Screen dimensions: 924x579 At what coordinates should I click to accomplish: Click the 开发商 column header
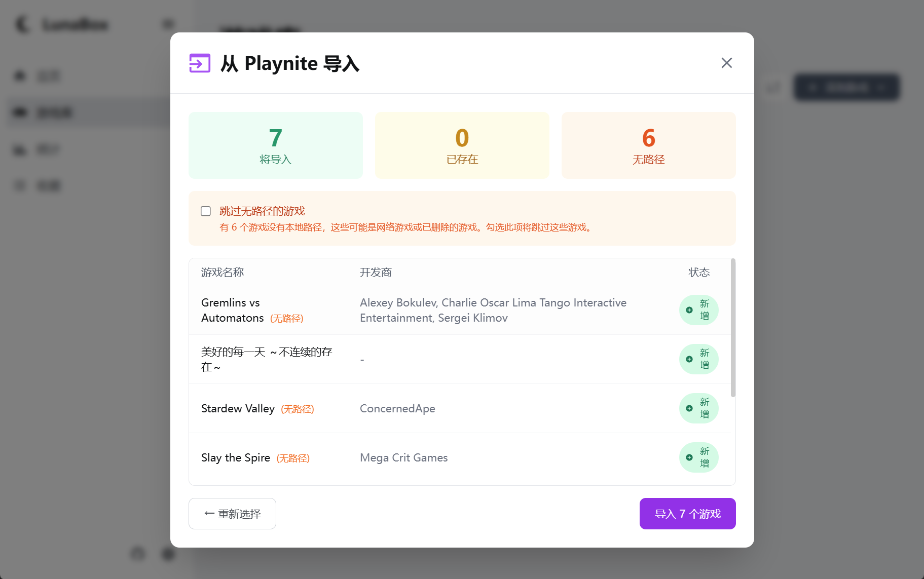coord(376,273)
